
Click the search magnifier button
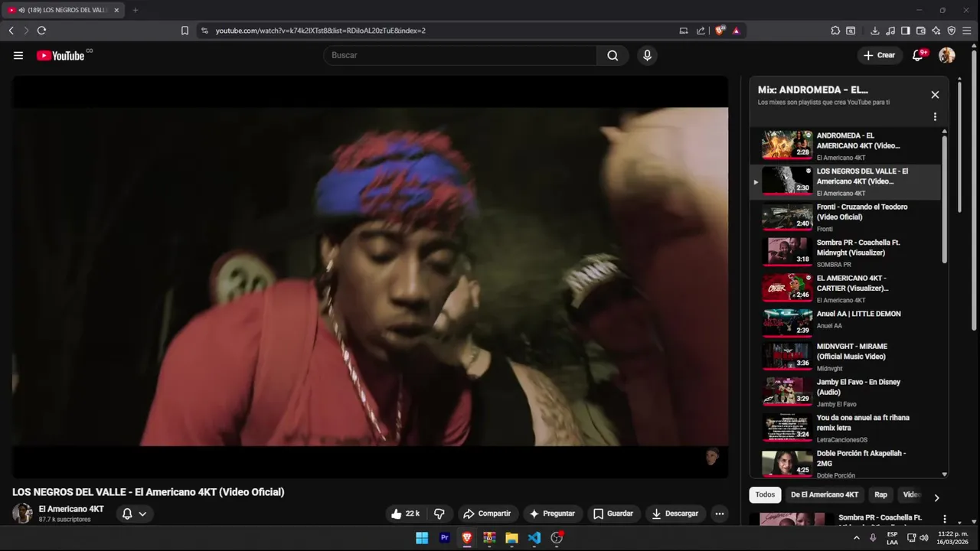coord(612,55)
